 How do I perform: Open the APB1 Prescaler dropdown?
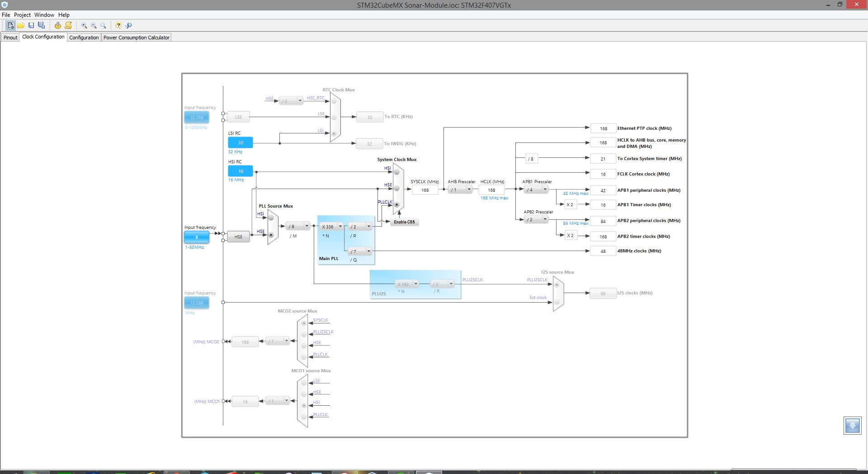537,190
